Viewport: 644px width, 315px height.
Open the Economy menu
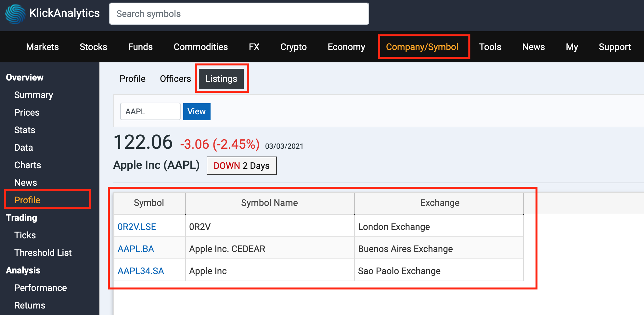pyautogui.click(x=346, y=47)
